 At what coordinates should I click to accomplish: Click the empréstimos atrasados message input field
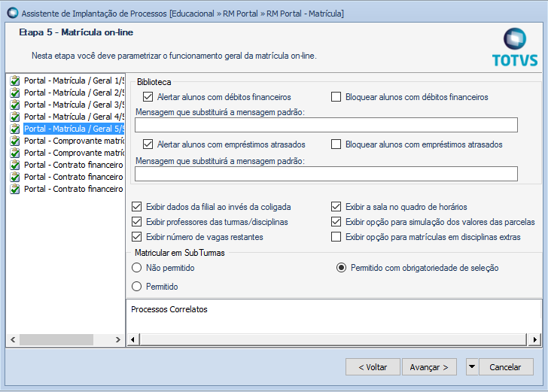(326, 174)
